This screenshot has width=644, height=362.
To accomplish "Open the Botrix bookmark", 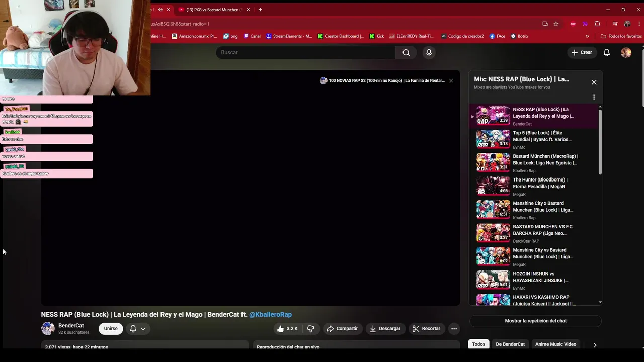I will pyautogui.click(x=519, y=36).
